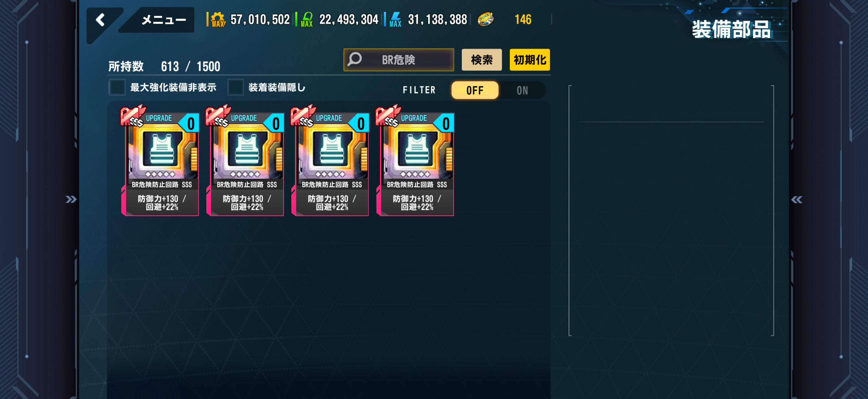Viewport: 868px width, 399px height.
Task: Select the fourth BR危険防止回路 SSS card
Action: pos(415,160)
